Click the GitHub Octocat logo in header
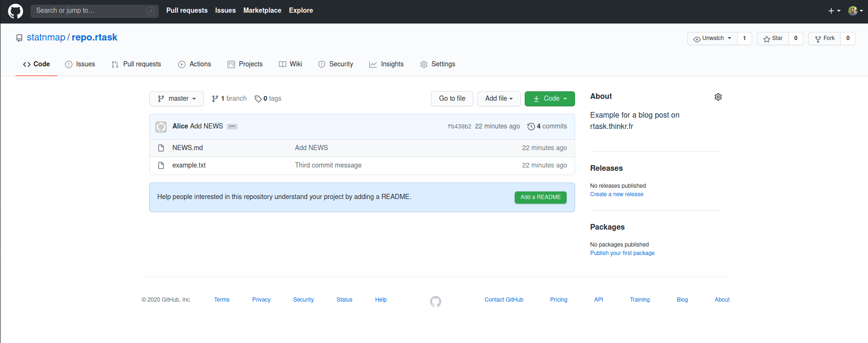868x343 pixels. pyautogui.click(x=16, y=11)
